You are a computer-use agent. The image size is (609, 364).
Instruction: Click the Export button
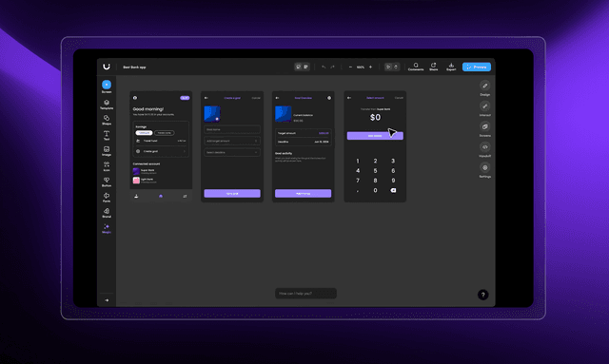click(451, 67)
